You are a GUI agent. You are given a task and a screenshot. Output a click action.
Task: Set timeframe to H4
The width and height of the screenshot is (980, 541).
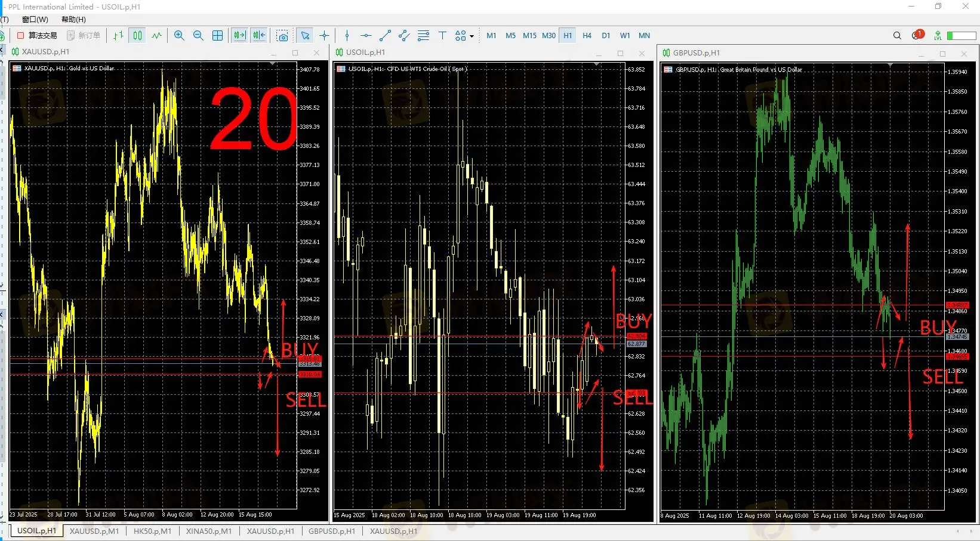pyautogui.click(x=587, y=36)
